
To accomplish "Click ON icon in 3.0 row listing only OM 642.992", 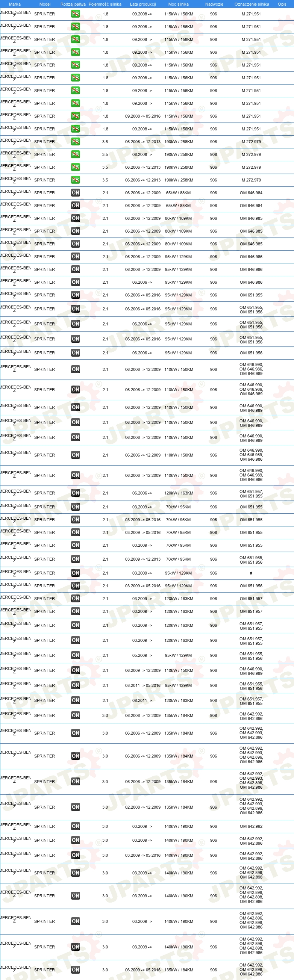I will click(76, 826).
